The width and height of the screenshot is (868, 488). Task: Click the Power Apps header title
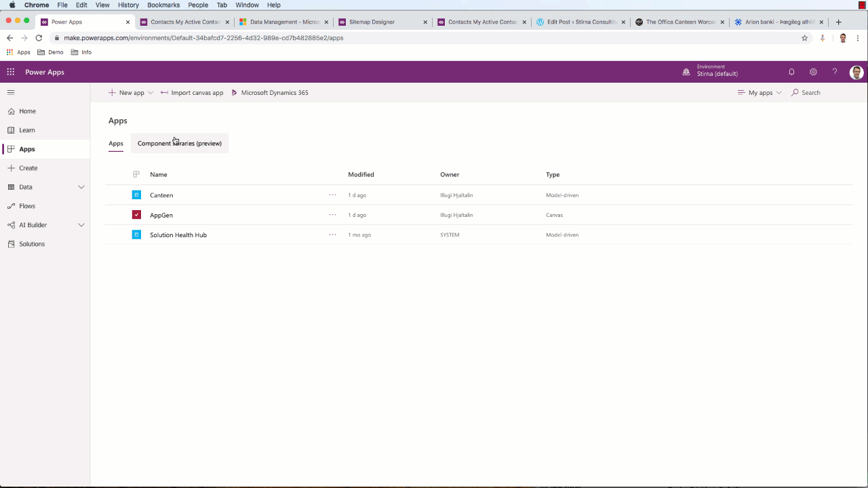tap(45, 72)
